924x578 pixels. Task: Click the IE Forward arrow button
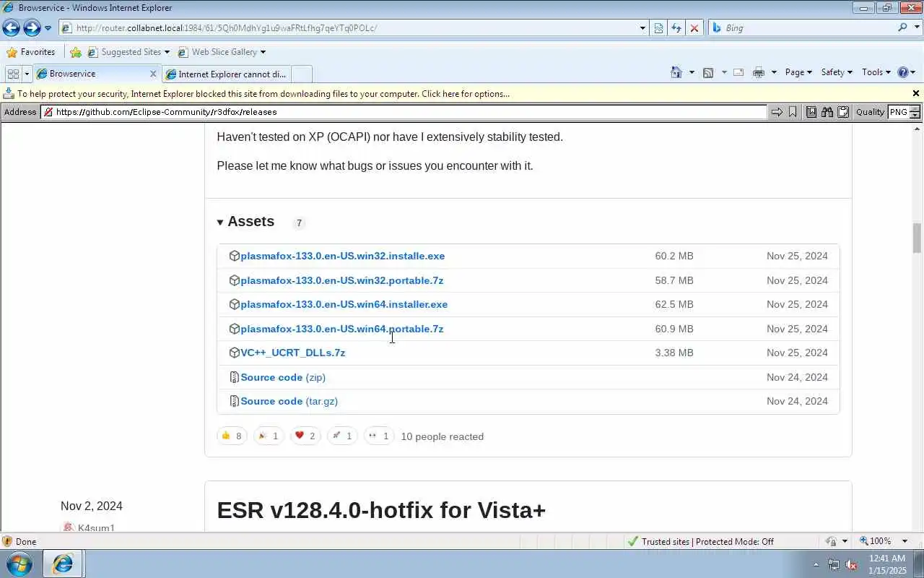(x=32, y=28)
